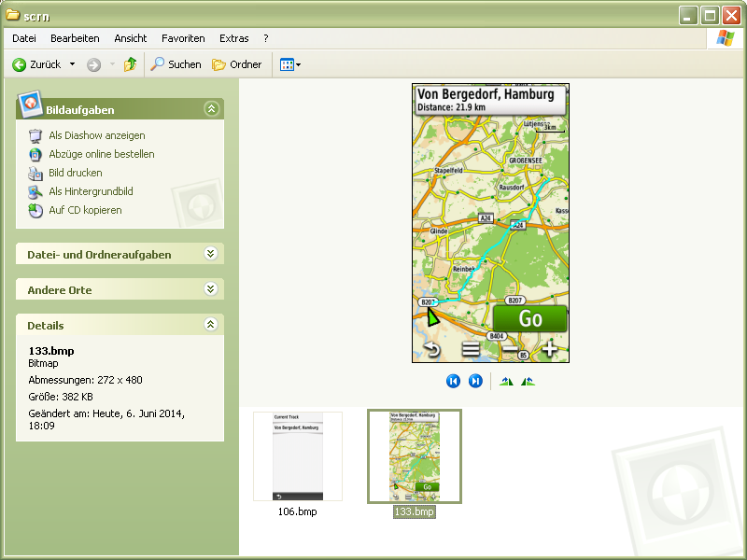Click Als Hintergrundbild link

tap(91, 191)
